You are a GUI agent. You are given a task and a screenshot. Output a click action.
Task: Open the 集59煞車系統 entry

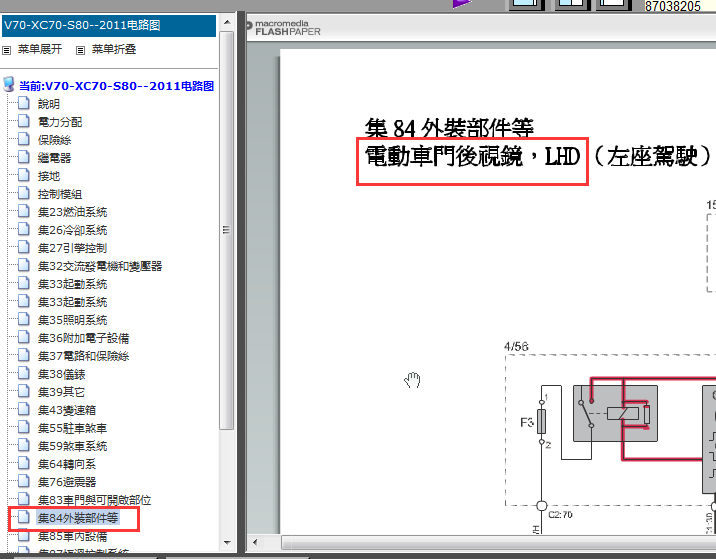click(73, 446)
